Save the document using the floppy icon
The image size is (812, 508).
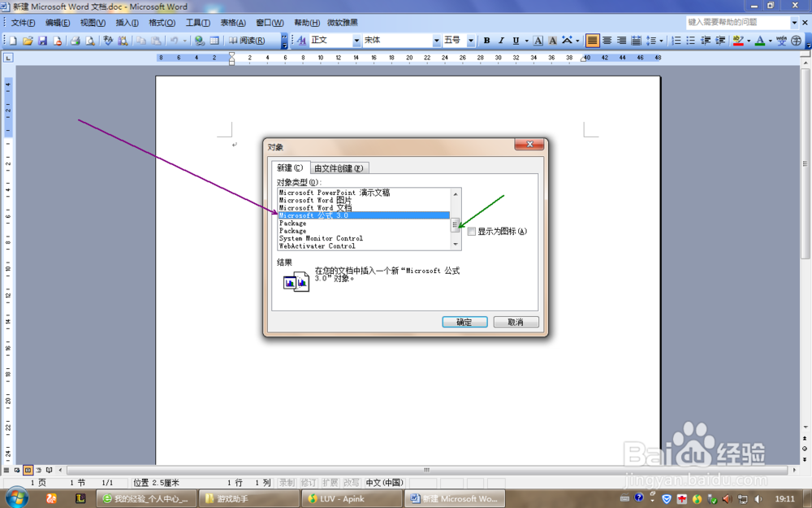pyautogui.click(x=42, y=41)
